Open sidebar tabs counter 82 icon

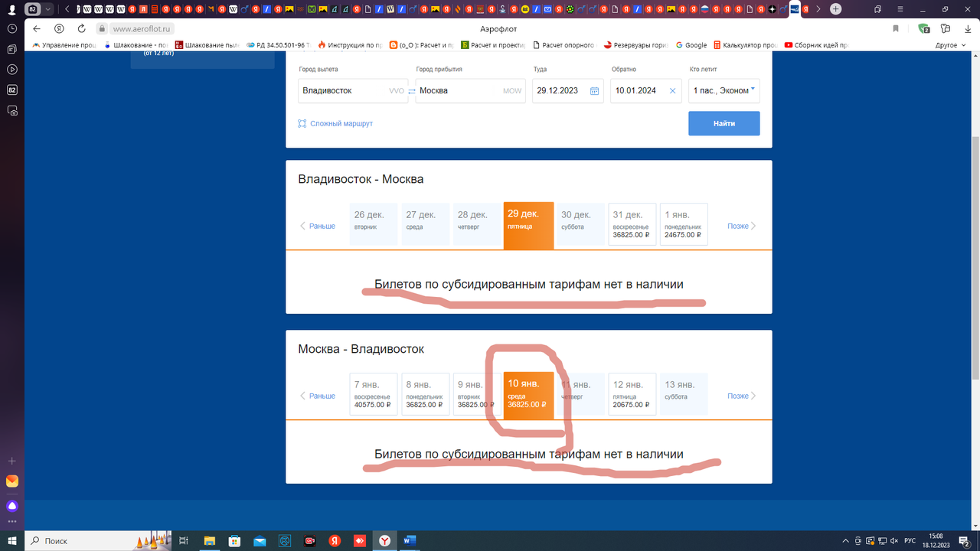coord(12,90)
